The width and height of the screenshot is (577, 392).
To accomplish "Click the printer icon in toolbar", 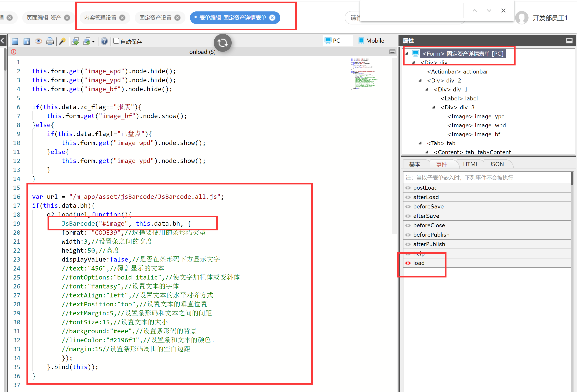I will pyautogui.click(x=50, y=41).
